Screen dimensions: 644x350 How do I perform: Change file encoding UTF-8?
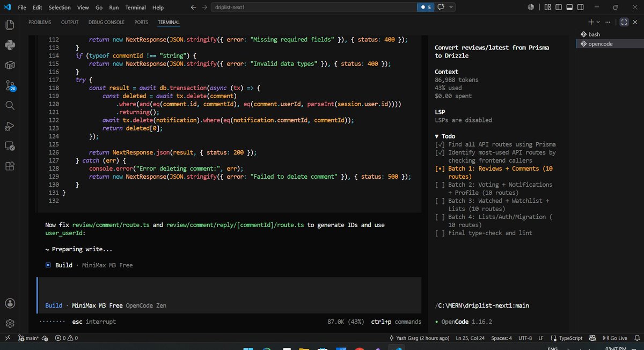525,338
